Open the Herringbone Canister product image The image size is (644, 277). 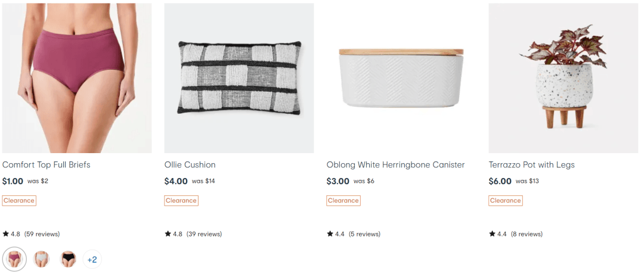(x=401, y=78)
